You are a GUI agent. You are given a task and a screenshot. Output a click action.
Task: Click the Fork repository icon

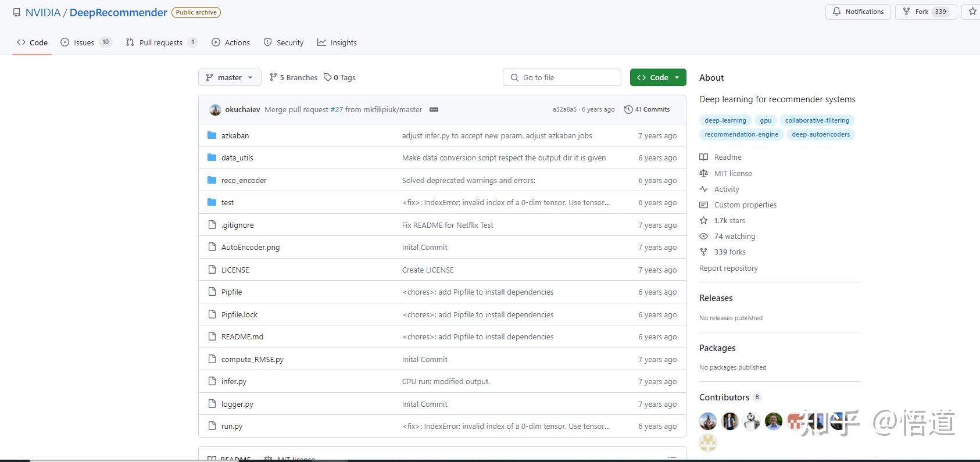pyautogui.click(x=906, y=12)
